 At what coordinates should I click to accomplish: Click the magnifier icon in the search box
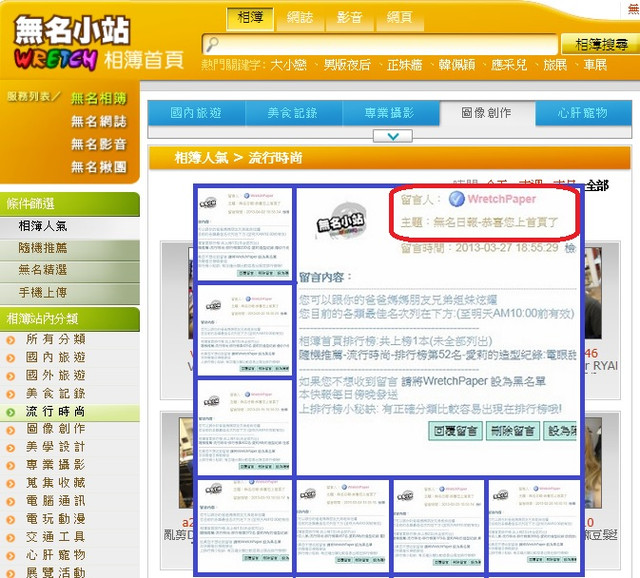[x=213, y=44]
